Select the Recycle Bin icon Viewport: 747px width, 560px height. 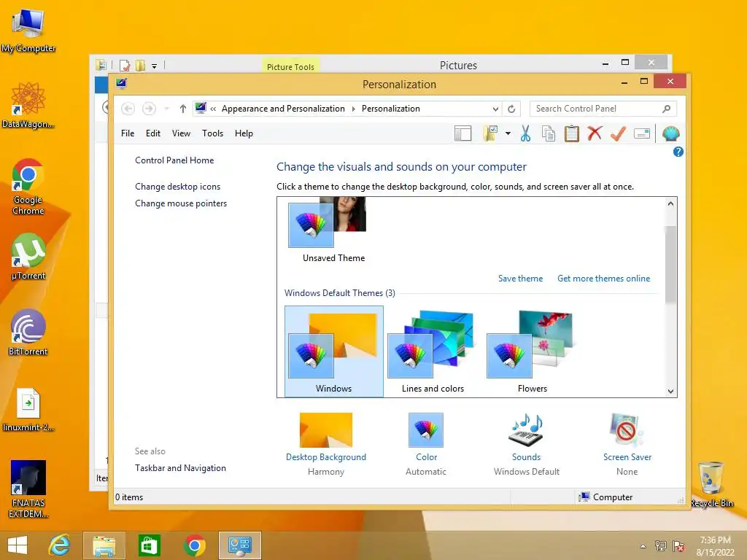point(711,484)
